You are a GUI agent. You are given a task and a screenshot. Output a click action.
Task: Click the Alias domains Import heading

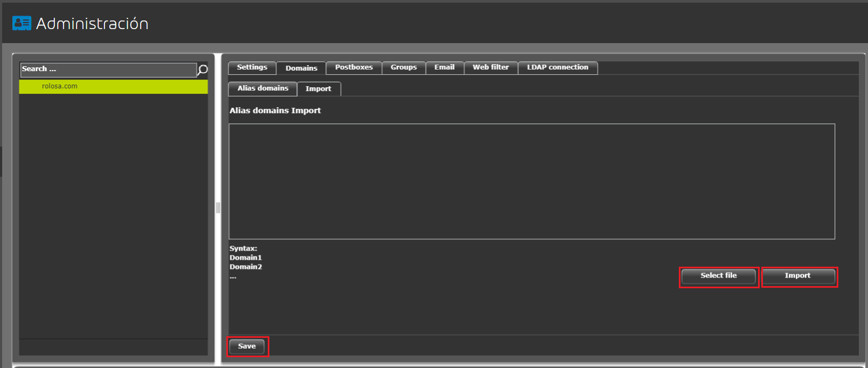(275, 110)
